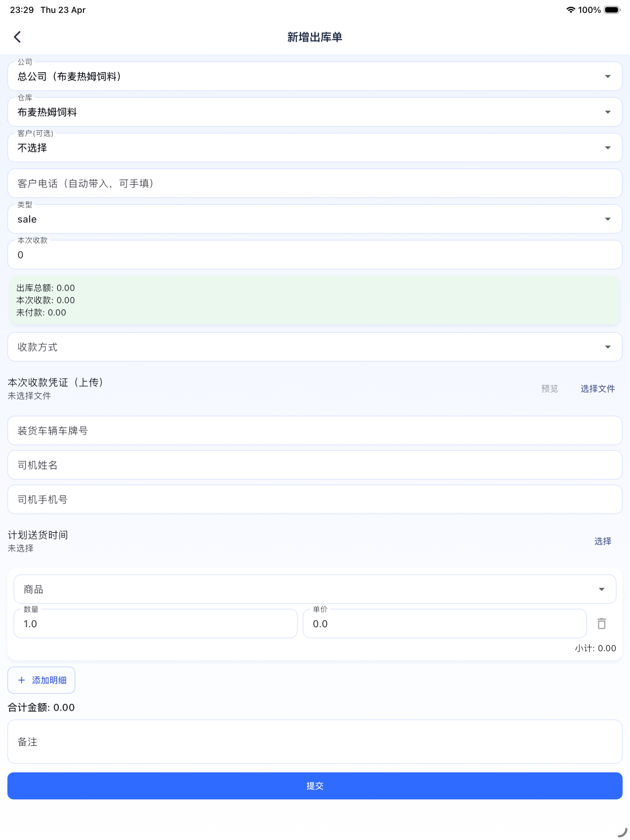Image resolution: width=630 pixels, height=840 pixels.
Task: Click 选择 for planned delivery time
Action: (603, 541)
